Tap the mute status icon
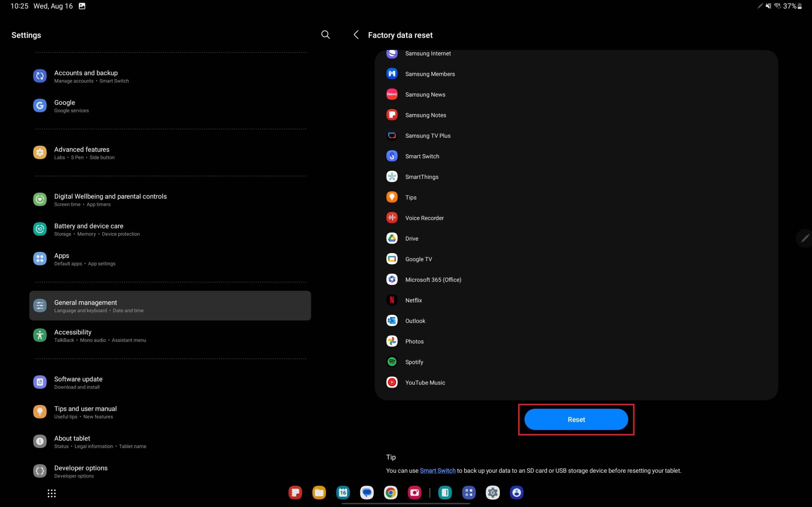This screenshot has height=507, width=812. (768, 6)
